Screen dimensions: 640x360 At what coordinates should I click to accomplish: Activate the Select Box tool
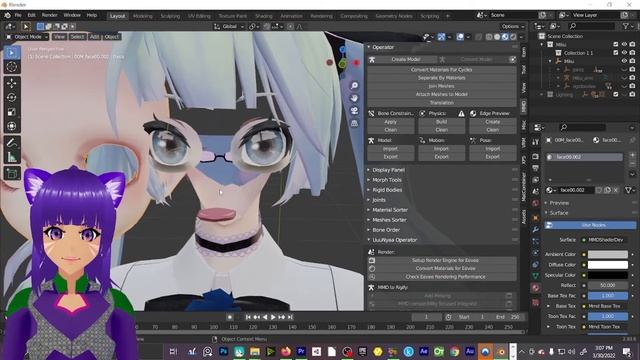pos(12,53)
